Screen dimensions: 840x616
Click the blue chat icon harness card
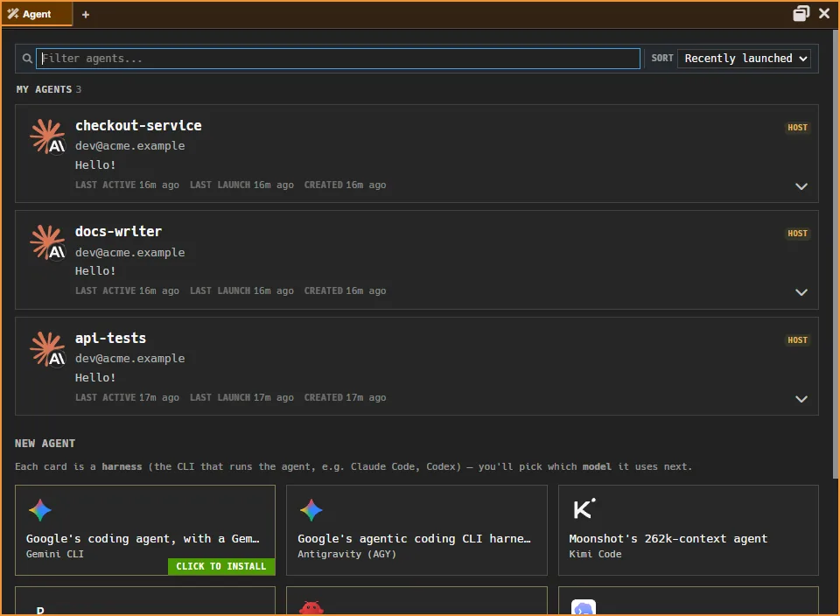tap(689, 601)
